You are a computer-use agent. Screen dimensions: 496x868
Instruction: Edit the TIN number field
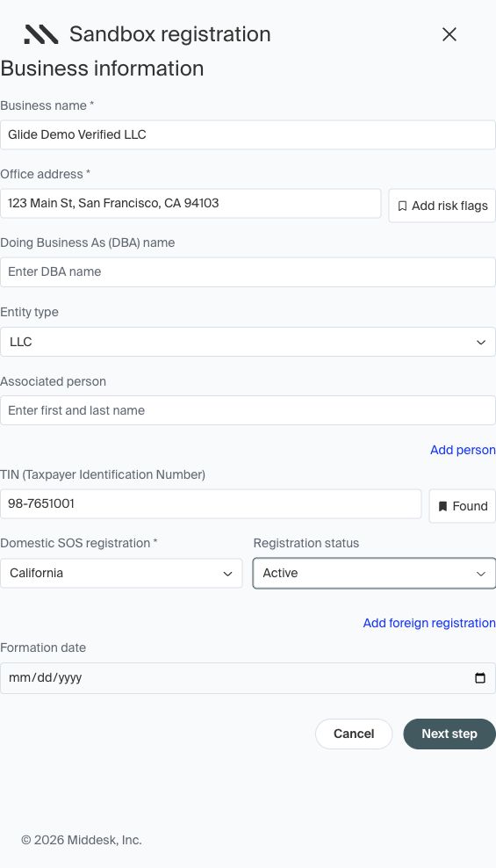point(211,503)
